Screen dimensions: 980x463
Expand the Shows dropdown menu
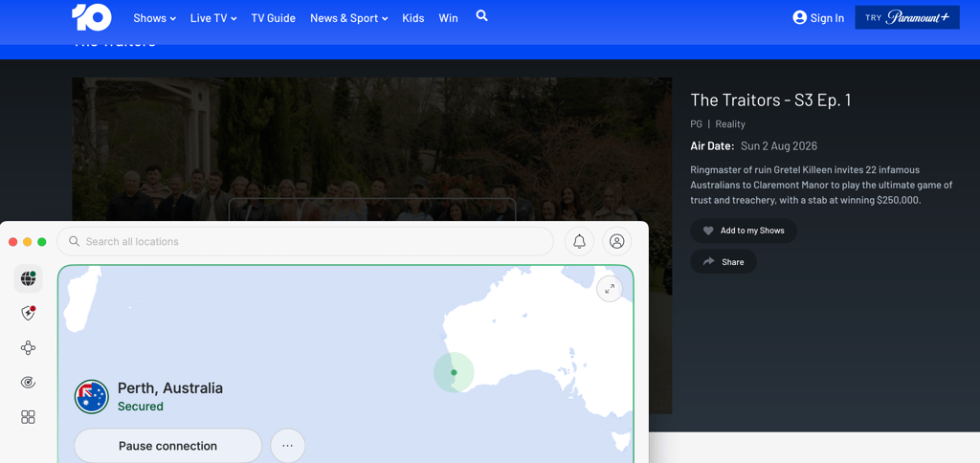click(154, 18)
